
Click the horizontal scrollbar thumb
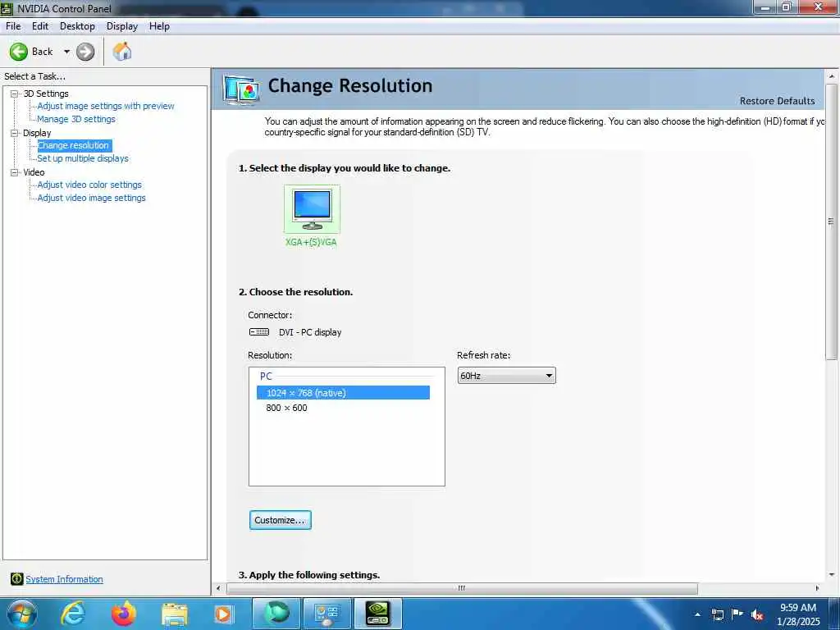click(463, 588)
